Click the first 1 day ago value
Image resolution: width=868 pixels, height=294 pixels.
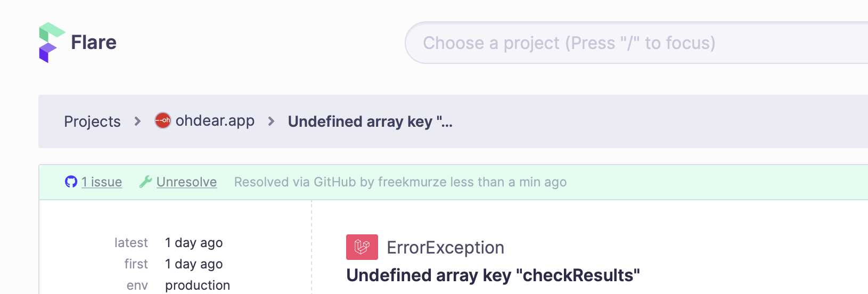tap(194, 264)
